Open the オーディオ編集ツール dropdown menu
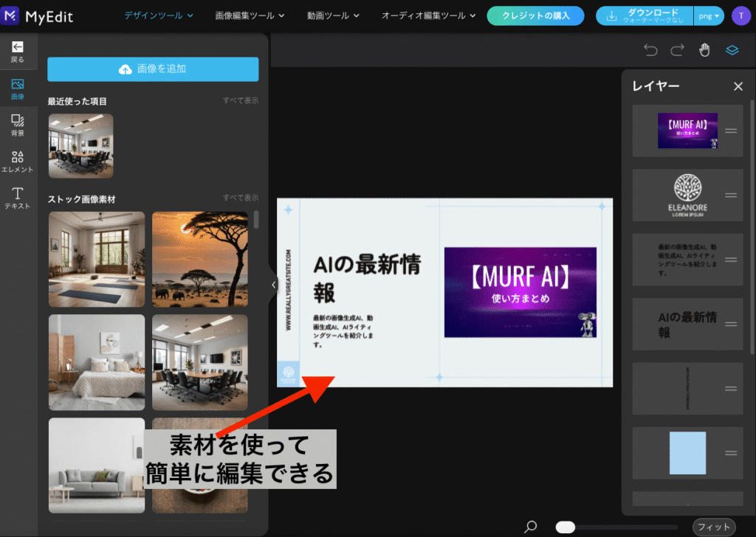Image resolution: width=756 pixels, height=537 pixels. [x=429, y=16]
